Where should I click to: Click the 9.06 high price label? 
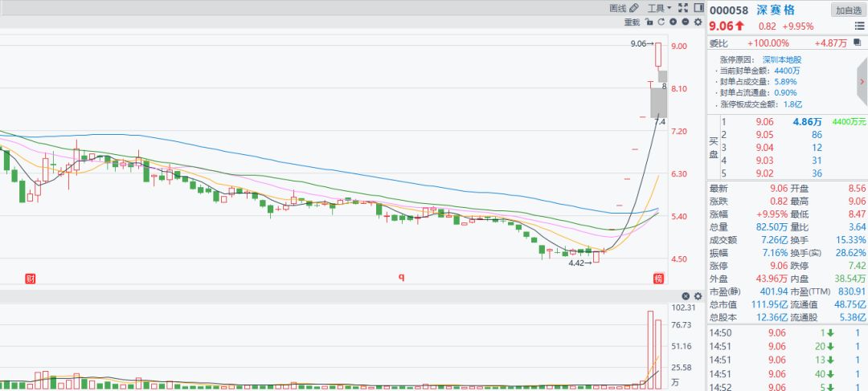click(x=642, y=43)
